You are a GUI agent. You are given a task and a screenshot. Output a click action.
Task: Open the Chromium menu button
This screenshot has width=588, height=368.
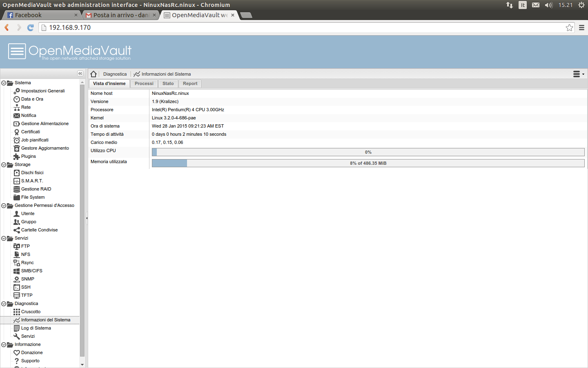(581, 27)
